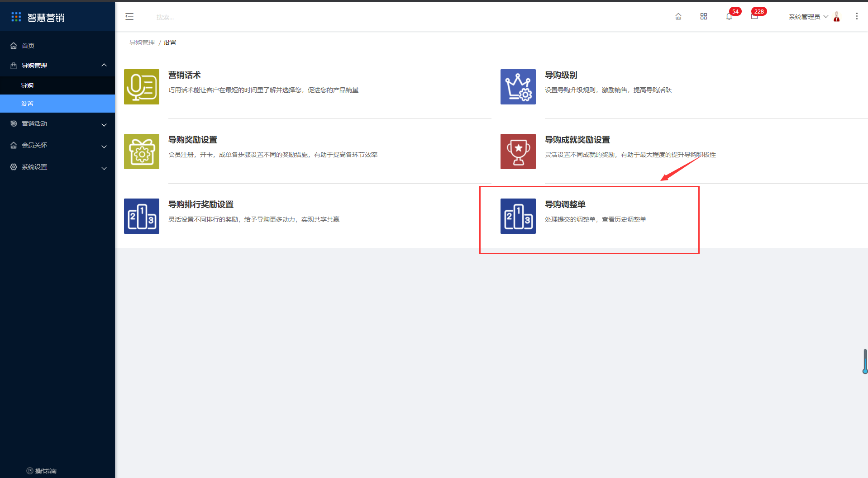Image resolution: width=868 pixels, height=478 pixels.
Task: Select 导购 submenu item
Action: tap(57, 85)
